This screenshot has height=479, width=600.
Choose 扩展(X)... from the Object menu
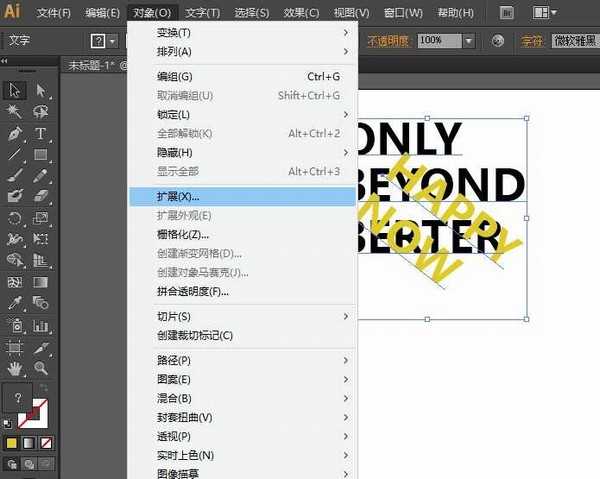coord(179,197)
